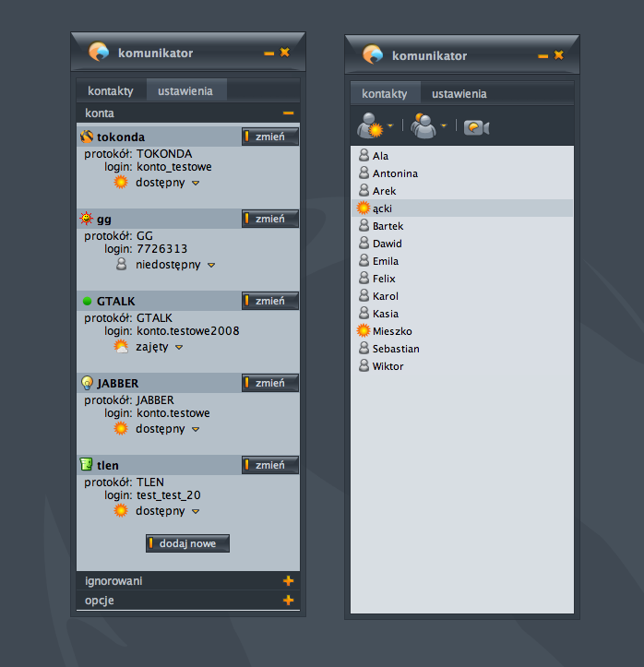
Task: Open tokonda status dropdown showing dostępny
Action: tap(196, 183)
